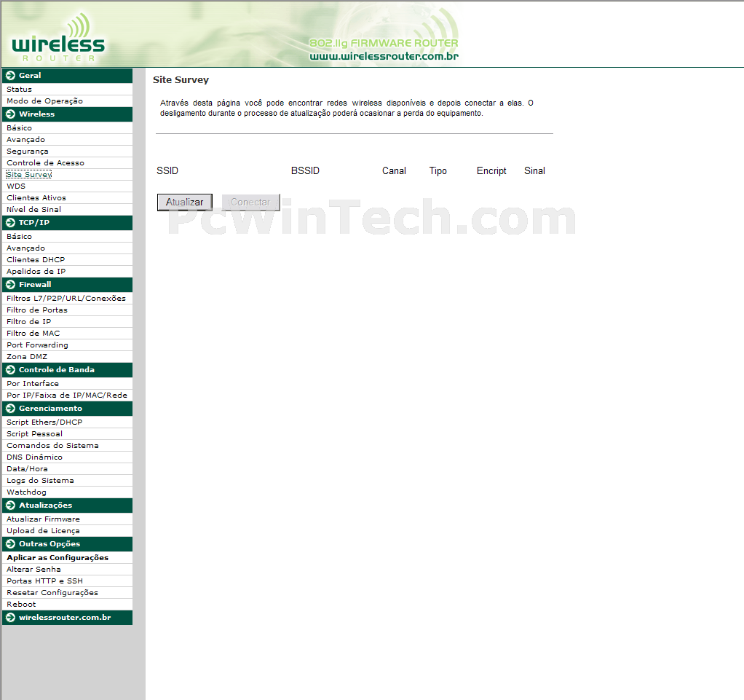The width and height of the screenshot is (744, 700).
Task: Click the Canal column header
Action: (x=394, y=171)
